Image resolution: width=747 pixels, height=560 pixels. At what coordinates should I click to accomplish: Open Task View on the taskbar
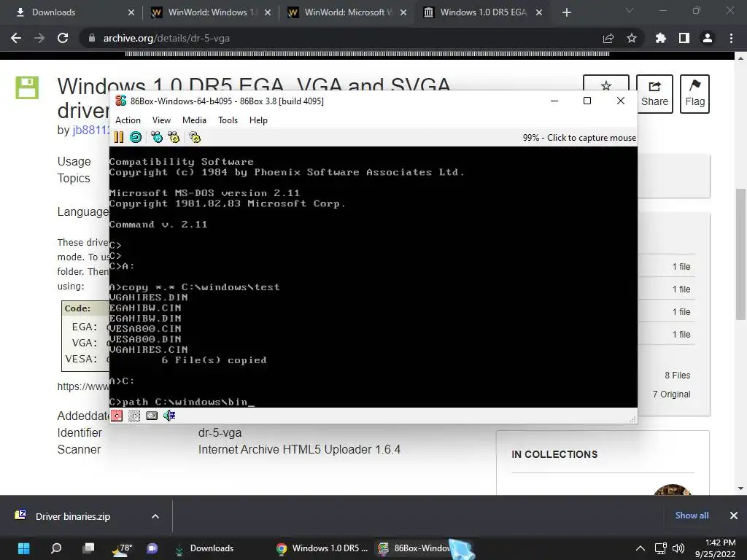click(x=88, y=548)
